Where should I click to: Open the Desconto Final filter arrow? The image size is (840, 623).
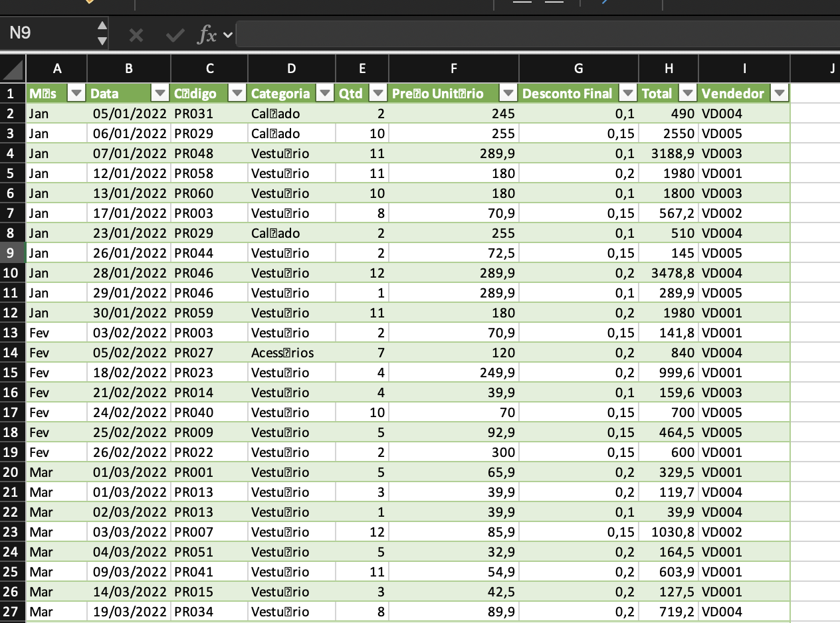coord(628,94)
